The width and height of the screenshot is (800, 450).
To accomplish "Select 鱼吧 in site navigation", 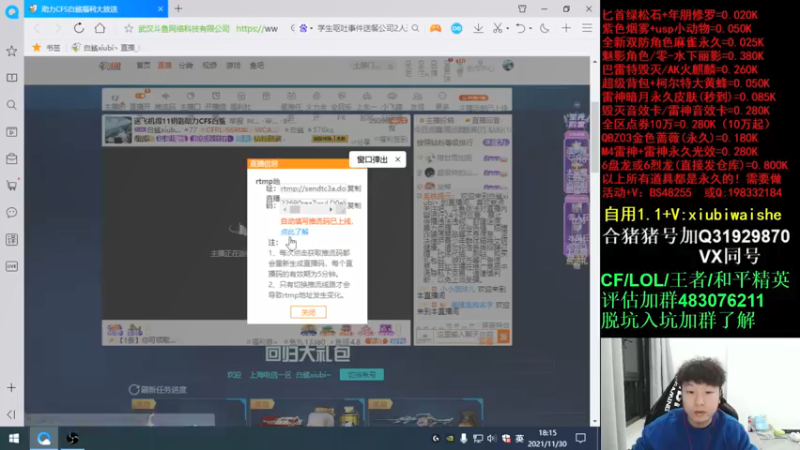I will click(257, 65).
